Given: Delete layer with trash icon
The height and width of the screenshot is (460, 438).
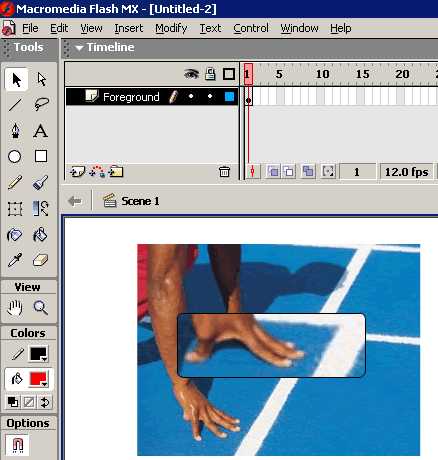Looking at the screenshot, I should pos(224,172).
